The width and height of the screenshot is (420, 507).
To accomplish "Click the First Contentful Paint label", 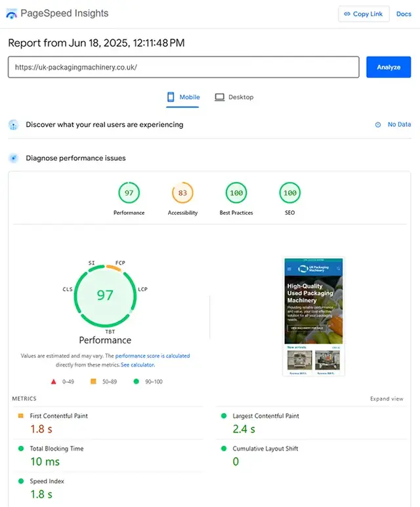I will (x=59, y=416).
